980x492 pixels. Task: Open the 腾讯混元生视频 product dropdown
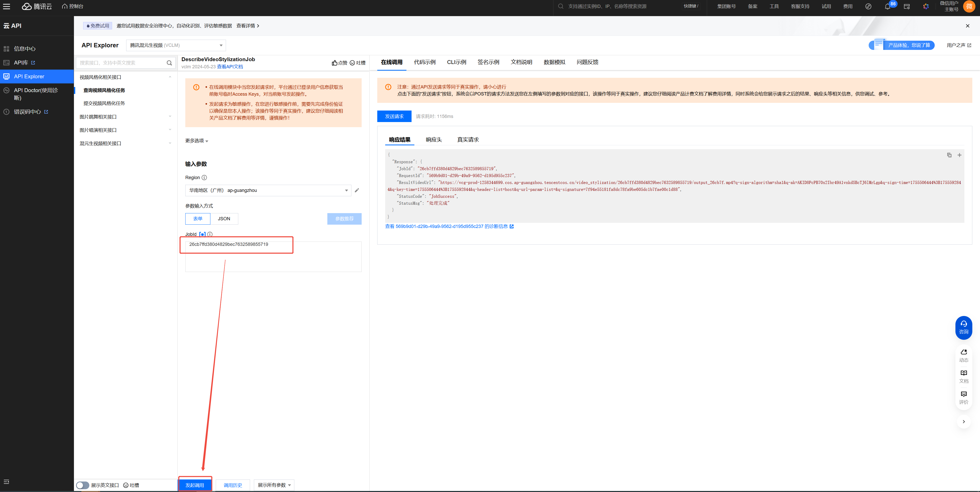176,45
